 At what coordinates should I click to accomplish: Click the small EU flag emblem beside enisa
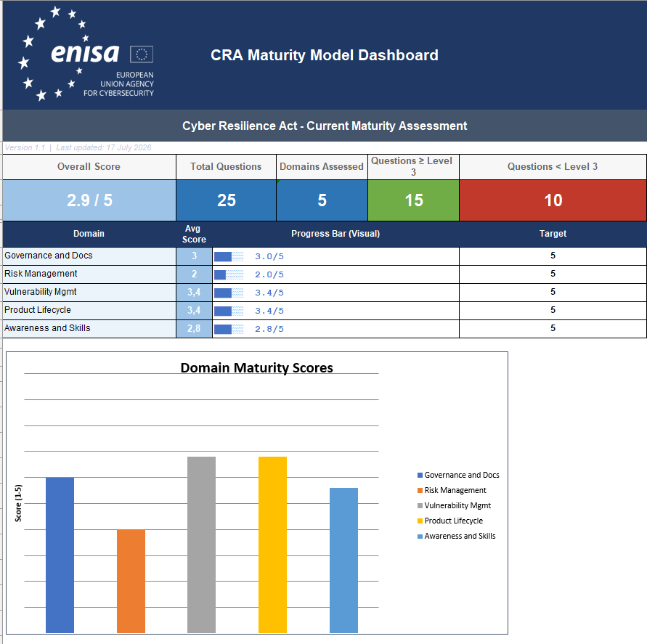[x=142, y=54]
